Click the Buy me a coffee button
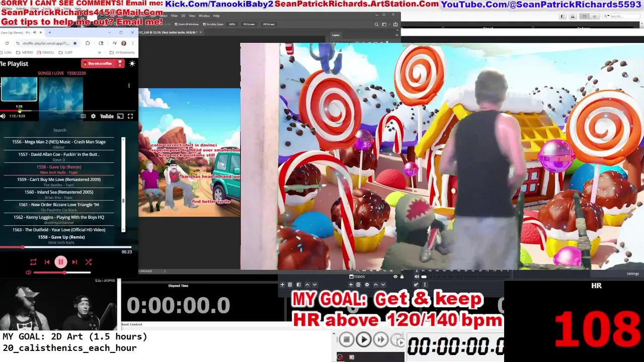 (x=102, y=63)
